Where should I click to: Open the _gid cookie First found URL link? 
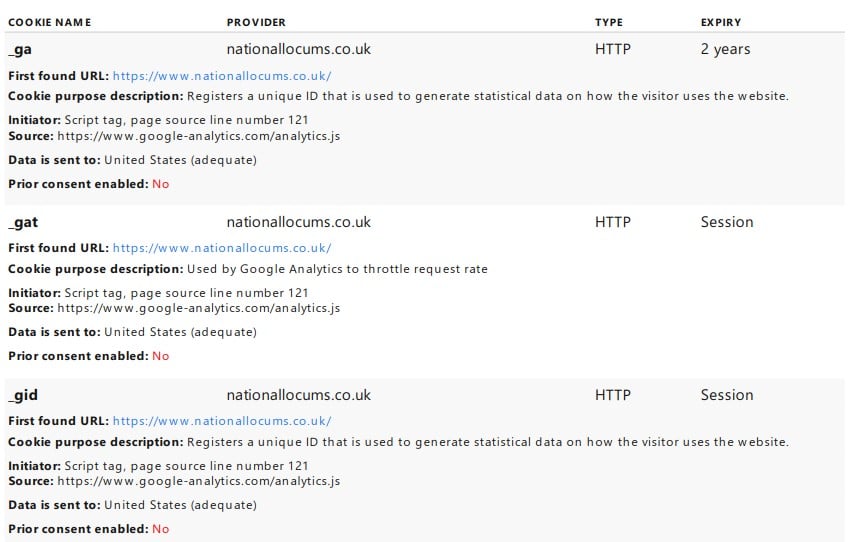point(222,421)
